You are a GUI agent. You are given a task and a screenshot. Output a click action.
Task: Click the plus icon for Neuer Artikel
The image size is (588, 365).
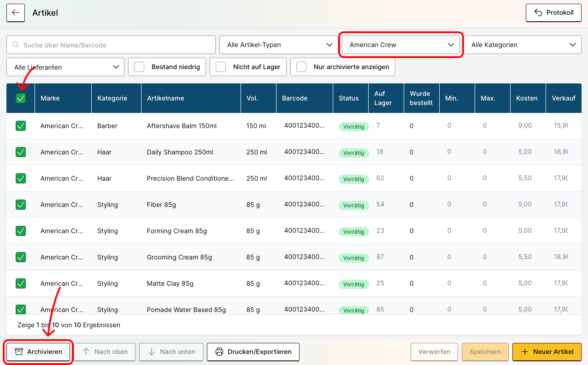[524, 352]
